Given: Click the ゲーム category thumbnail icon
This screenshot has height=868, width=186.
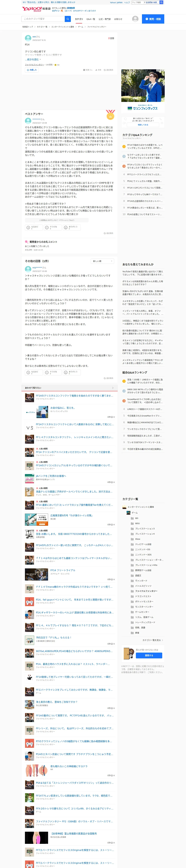Looking at the screenshot, I should [128, 513].
